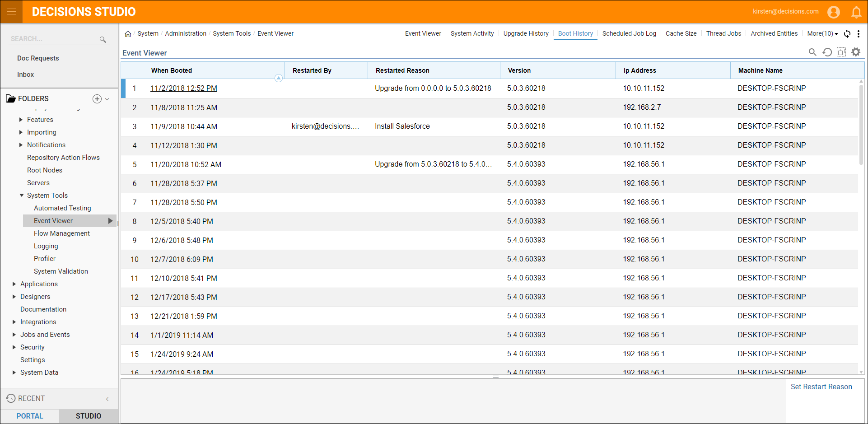Expand the Notifications tree node
The width and height of the screenshot is (868, 424).
(21, 145)
